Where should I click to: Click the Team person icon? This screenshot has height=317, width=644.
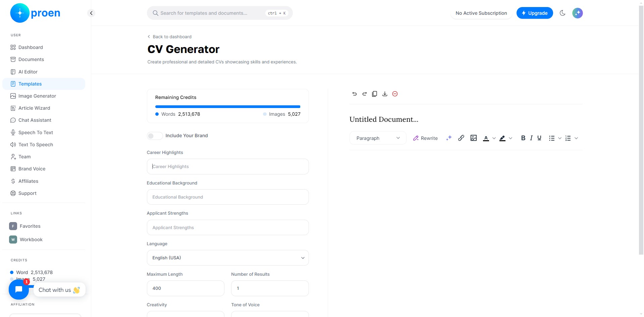pyautogui.click(x=13, y=157)
